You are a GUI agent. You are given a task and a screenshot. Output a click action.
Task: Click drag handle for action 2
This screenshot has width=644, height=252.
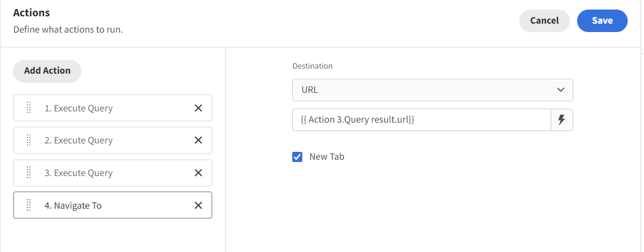coord(29,140)
